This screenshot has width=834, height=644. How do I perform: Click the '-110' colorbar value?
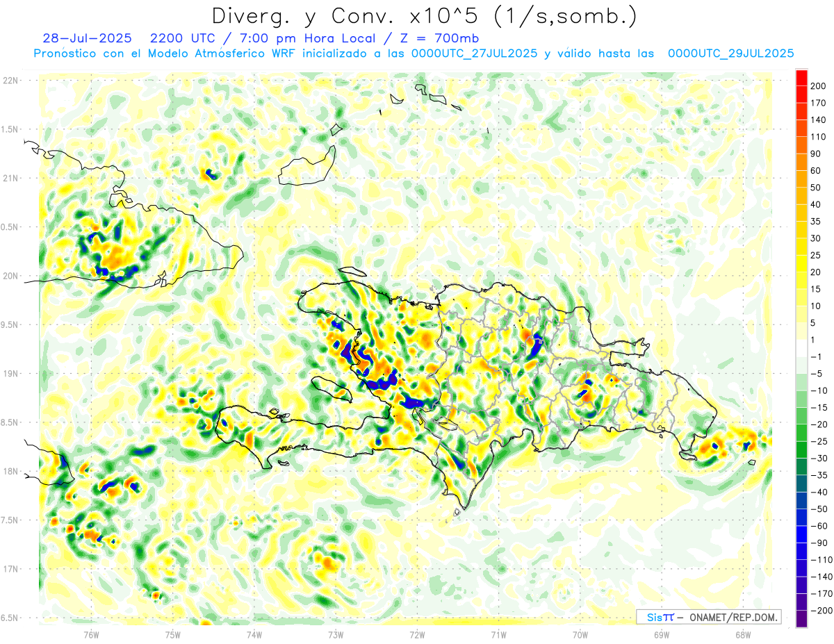pyautogui.click(x=820, y=560)
